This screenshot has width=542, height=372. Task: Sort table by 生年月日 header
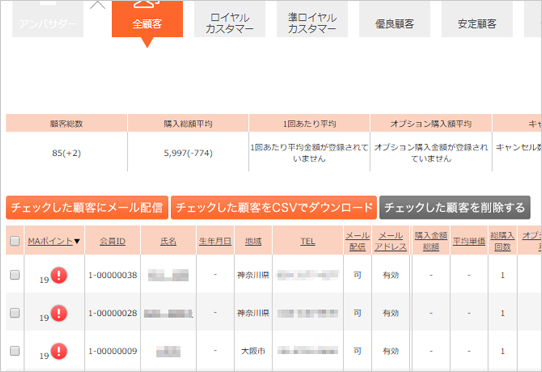coord(215,241)
